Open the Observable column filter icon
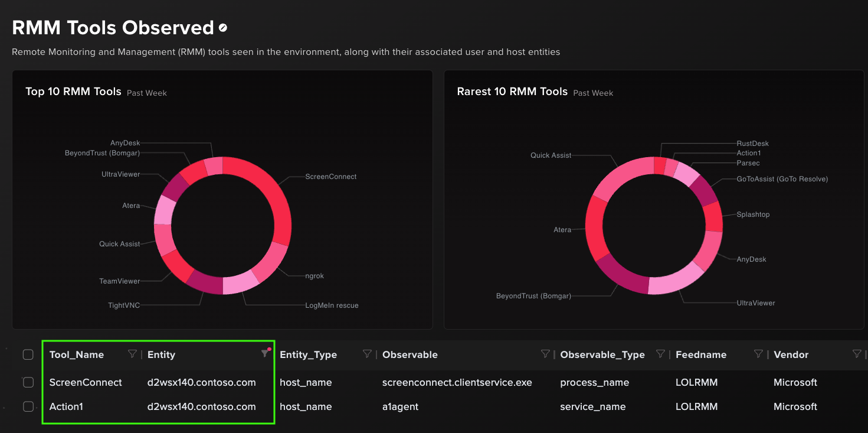This screenshot has height=433, width=868. tap(545, 354)
